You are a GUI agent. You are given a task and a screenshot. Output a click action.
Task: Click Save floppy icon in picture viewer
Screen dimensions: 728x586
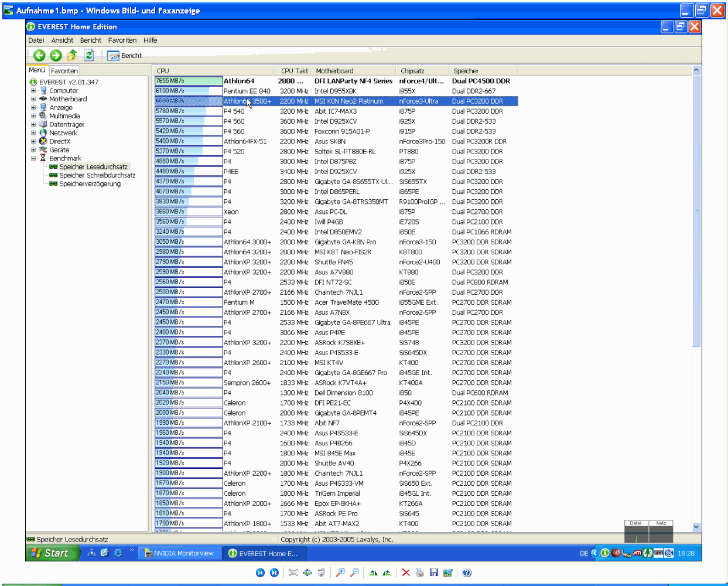434,573
